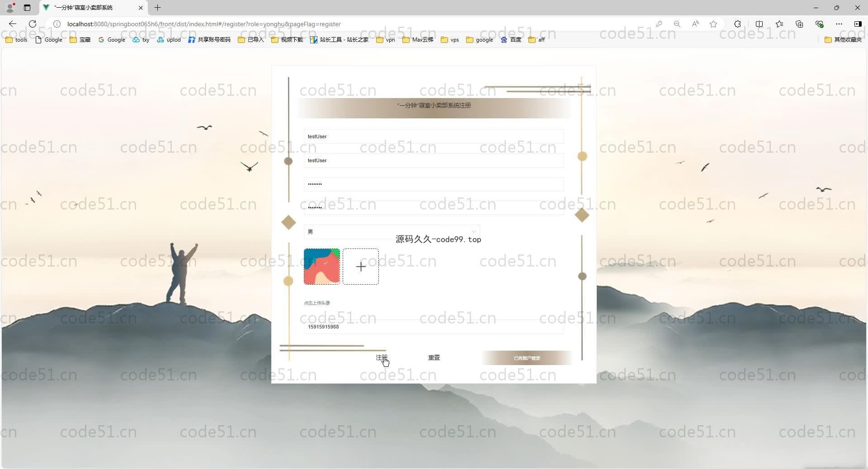868x469 pixels.
Task: Restore down the browser window
Action: 837,8
